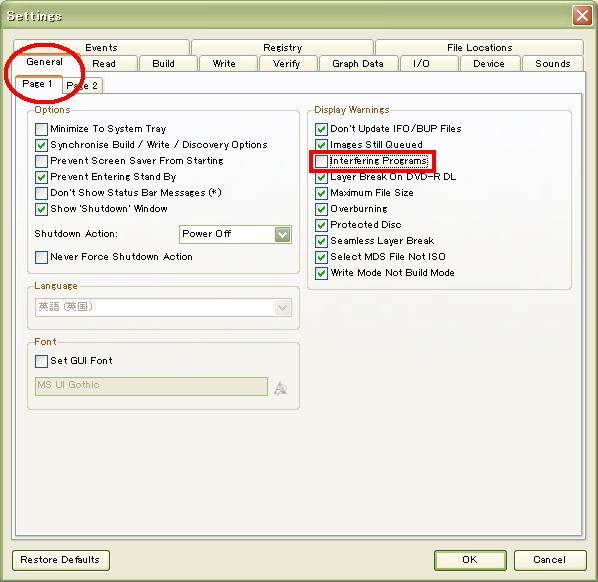Expand the Language dropdown list
This screenshot has width=598, height=582.
(283, 307)
